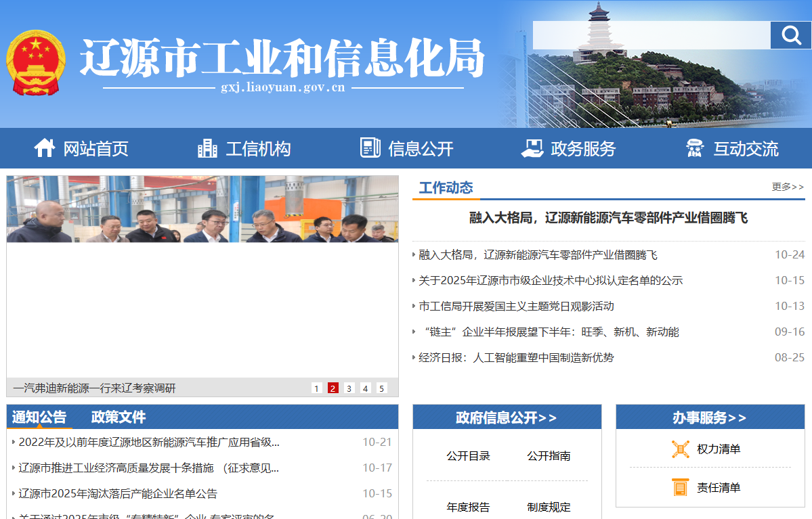
Task: Switch to the 政策文件 tab
Action: pyautogui.click(x=120, y=417)
